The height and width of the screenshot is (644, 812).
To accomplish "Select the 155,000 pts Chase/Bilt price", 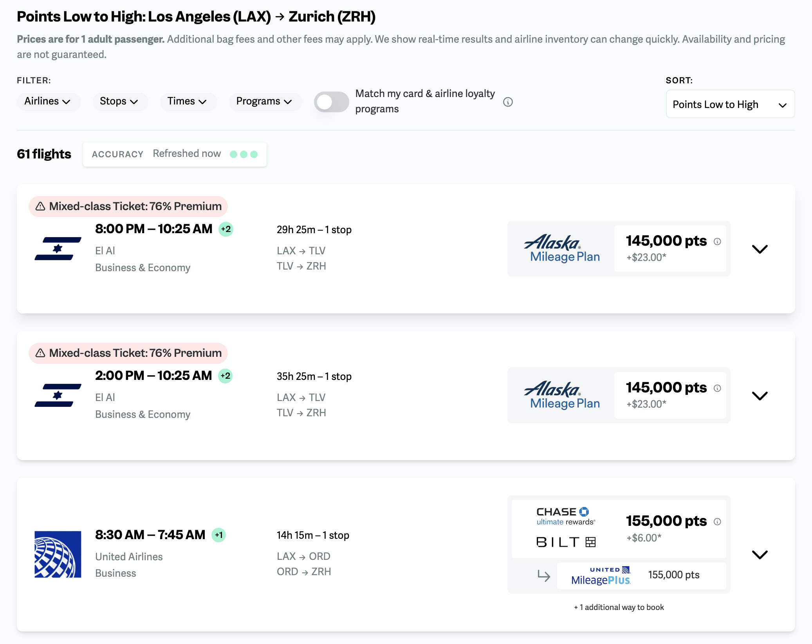I will [x=619, y=529].
